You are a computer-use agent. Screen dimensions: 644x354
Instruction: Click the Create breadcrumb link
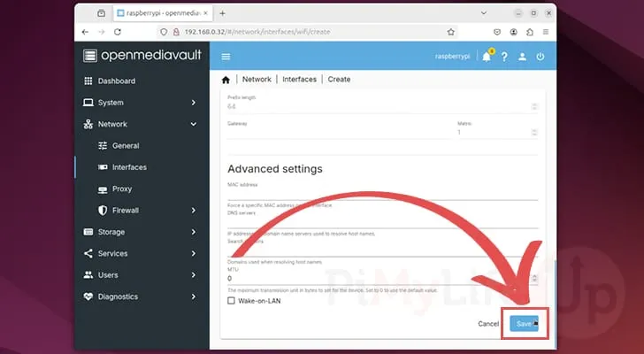(x=339, y=80)
